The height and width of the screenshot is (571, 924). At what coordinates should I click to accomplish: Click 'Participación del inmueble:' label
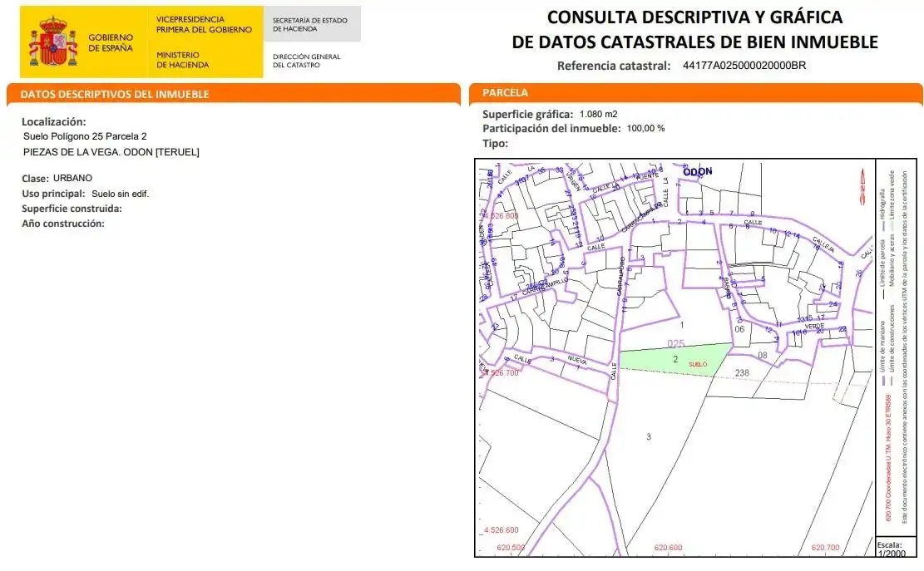[x=551, y=128]
